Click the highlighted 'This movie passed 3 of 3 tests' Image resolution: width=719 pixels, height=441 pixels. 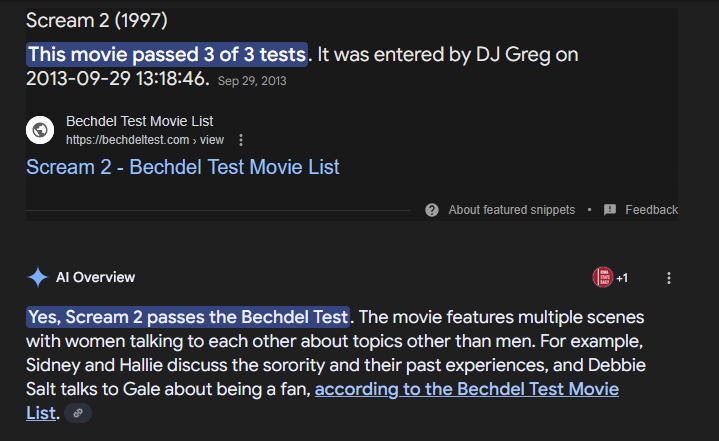(167, 55)
